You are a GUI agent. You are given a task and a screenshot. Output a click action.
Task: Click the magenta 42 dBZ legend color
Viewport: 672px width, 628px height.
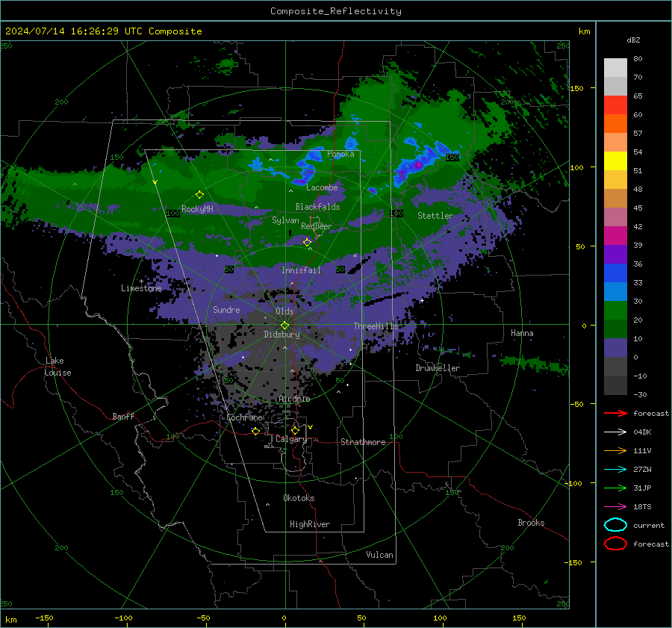pyautogui.click(x=615, y=235)
